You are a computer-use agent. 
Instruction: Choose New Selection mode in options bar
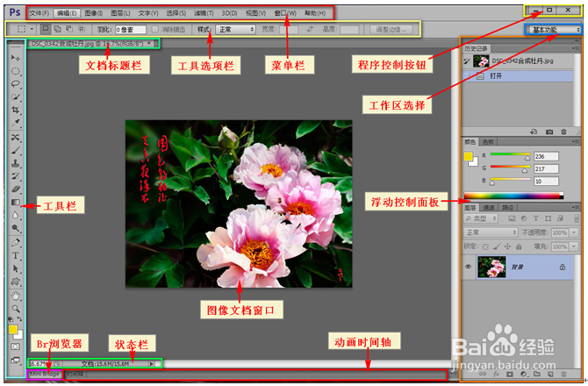coord(46,29)
